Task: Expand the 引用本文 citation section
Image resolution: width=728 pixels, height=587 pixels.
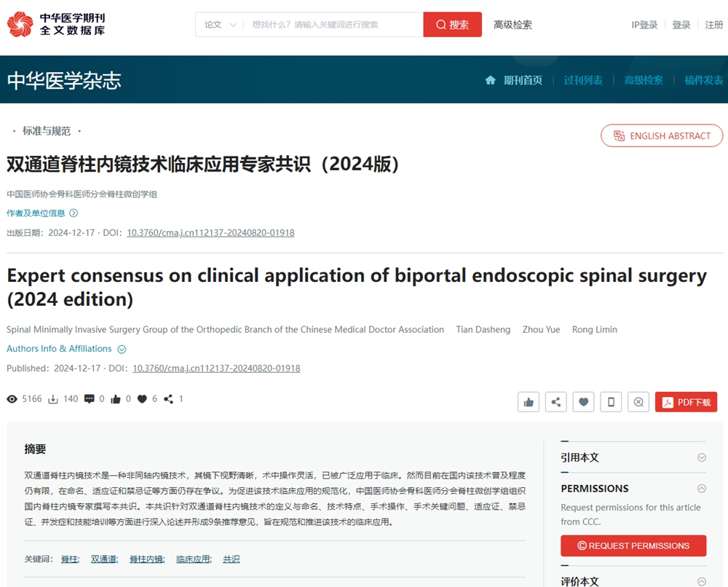Action: pos(633,457)
